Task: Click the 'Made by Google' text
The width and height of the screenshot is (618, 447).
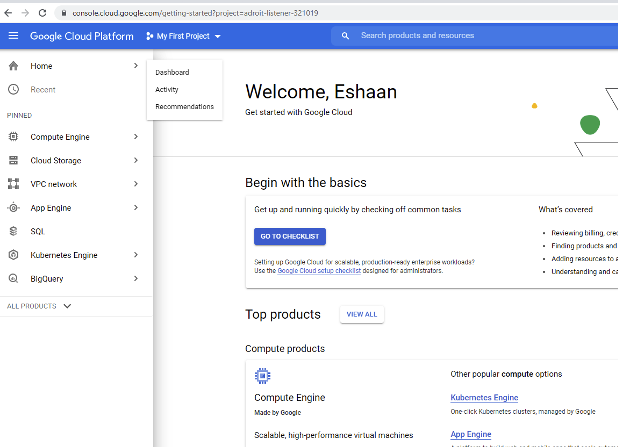Action: [x=277, y=413]
